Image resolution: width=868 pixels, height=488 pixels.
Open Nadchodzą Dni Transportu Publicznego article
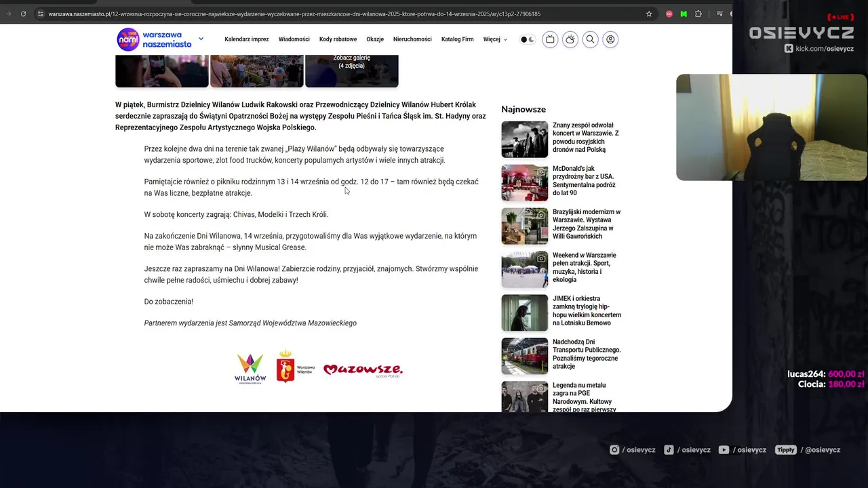point(587,354)
